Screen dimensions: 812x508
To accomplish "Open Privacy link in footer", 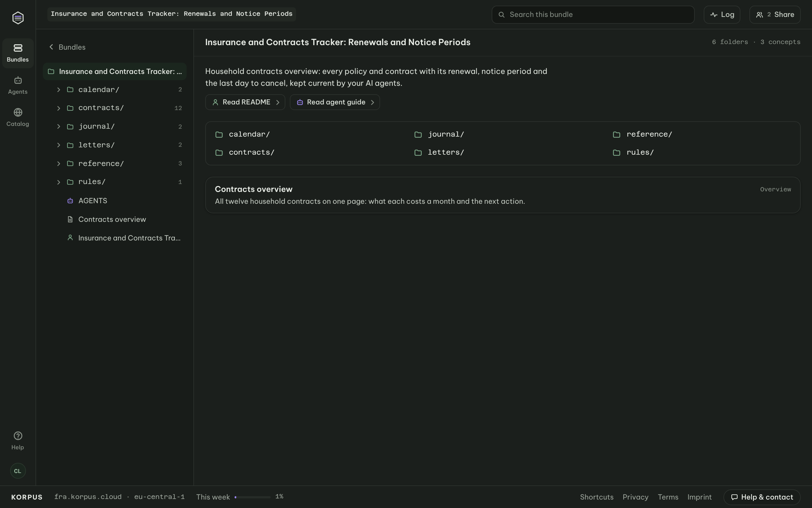I will pyautogui.click(x=635, y=497).
